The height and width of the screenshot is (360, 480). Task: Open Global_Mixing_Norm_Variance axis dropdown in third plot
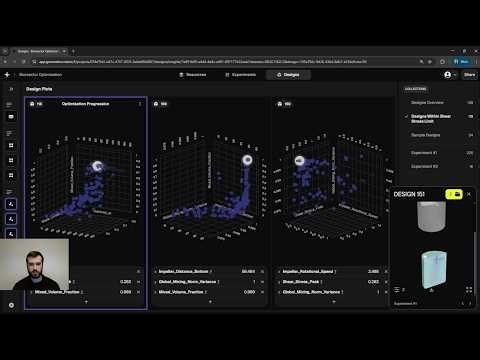point(313,292)
